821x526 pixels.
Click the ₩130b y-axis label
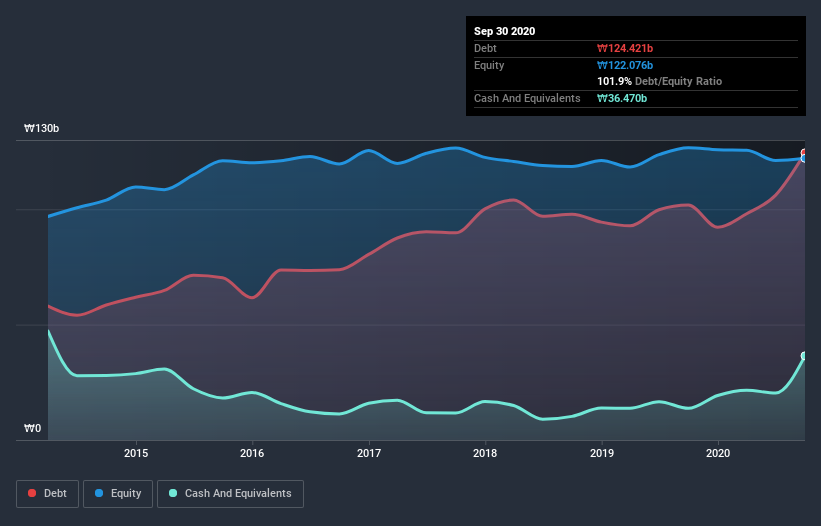(41, 128)
